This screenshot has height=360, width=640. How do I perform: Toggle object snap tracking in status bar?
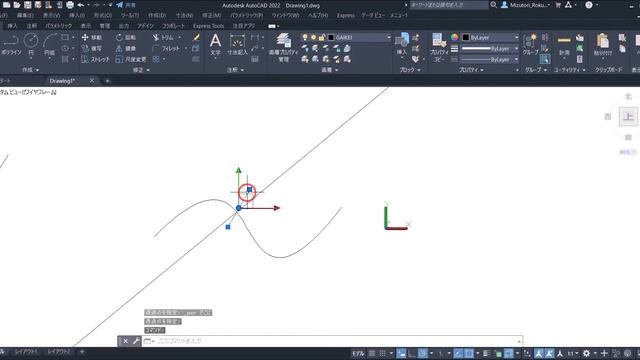pyautogui.click(x=458, y=353)
